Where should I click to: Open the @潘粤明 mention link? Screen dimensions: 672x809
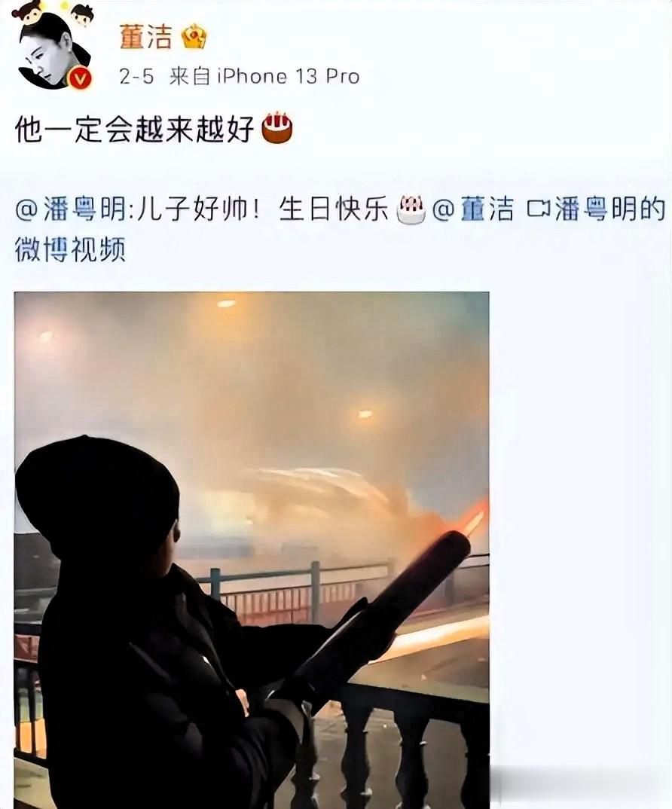pyautogui.click(x=70, y=209)
